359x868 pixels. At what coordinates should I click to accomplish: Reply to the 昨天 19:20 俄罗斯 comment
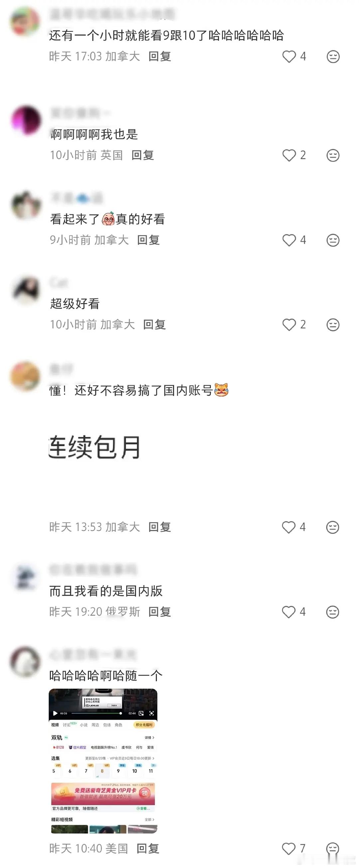coord(160,612)
